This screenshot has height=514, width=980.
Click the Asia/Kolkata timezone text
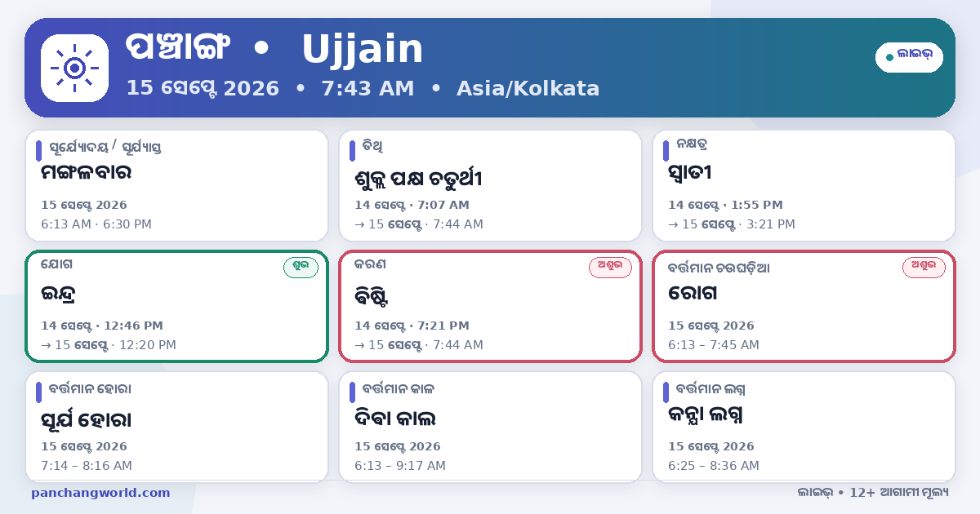coord(528,88)
